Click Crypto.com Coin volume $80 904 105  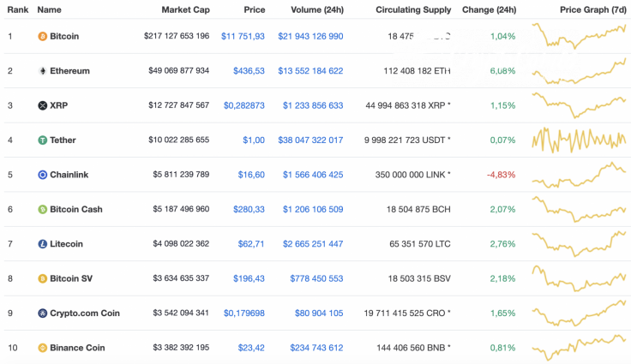click(x=319, y=313)
